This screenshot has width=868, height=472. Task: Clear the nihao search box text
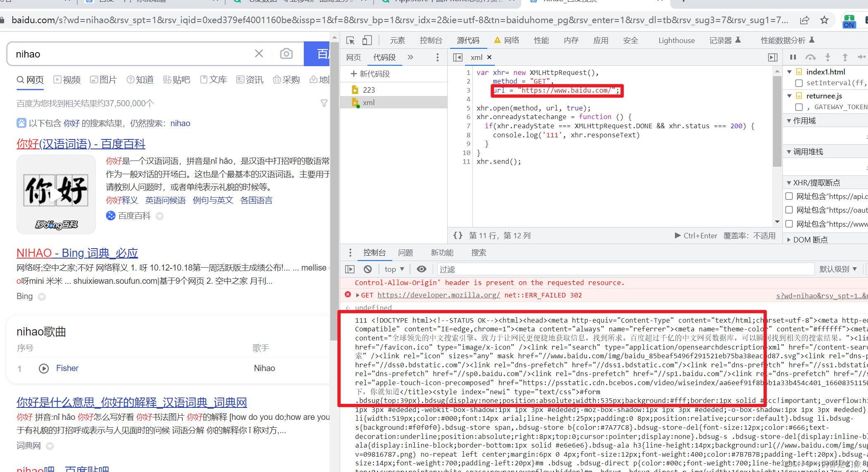point(259,54)
